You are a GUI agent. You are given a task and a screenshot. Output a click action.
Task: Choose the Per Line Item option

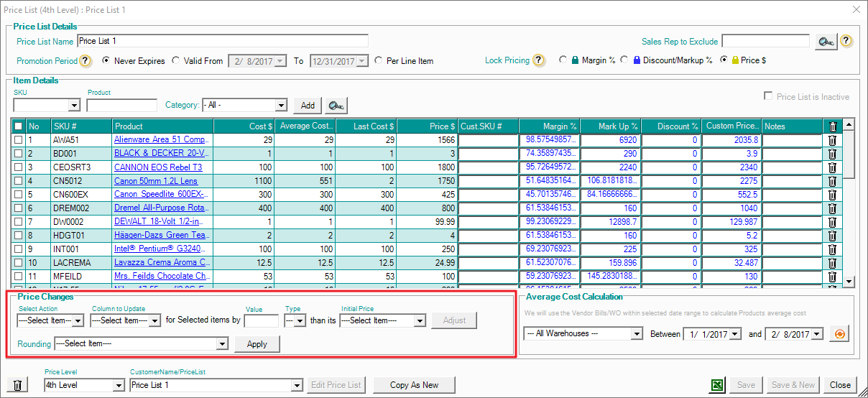pos(379,61)
